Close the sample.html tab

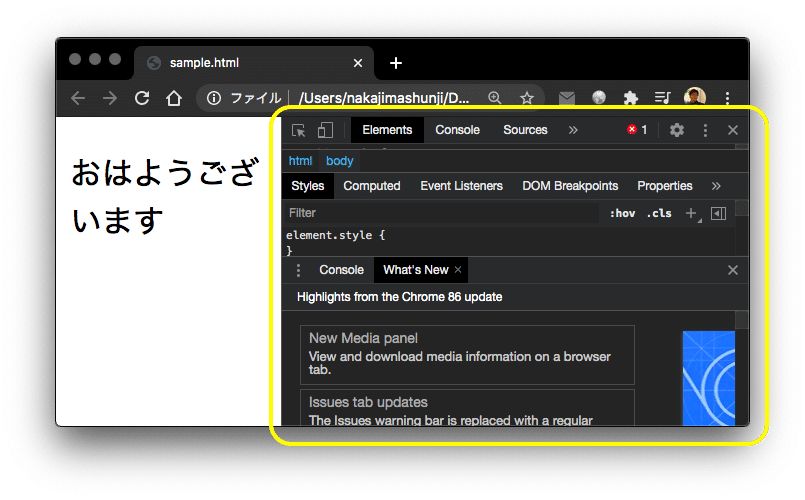(358, 63)
